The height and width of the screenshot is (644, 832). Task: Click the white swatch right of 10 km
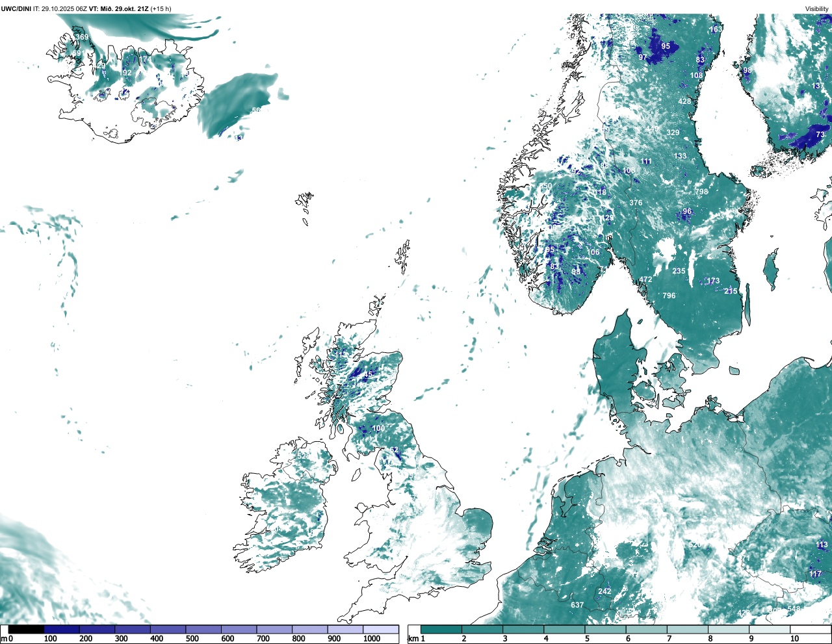[x=811, y=629]
